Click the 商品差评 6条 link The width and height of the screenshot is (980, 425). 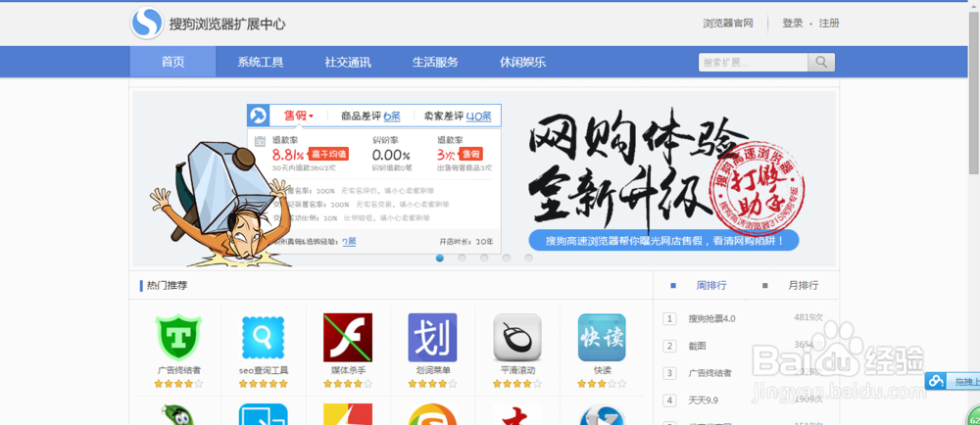[370, 117]
